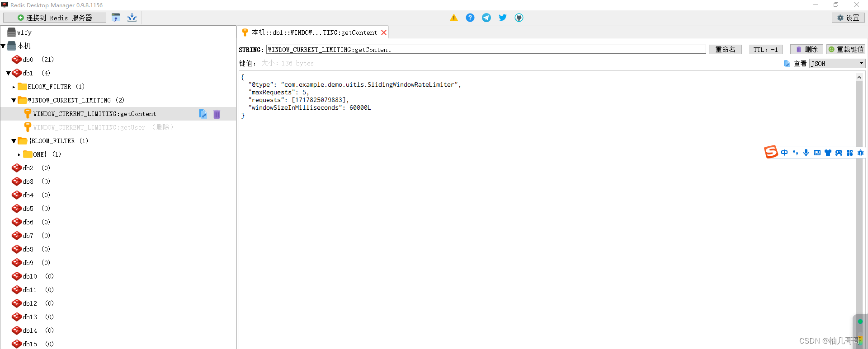Viewport: 868px width, 349px height.
Task: Expand the BLOOM_FILTER namespace folder
Action: (x=14, y=87)
